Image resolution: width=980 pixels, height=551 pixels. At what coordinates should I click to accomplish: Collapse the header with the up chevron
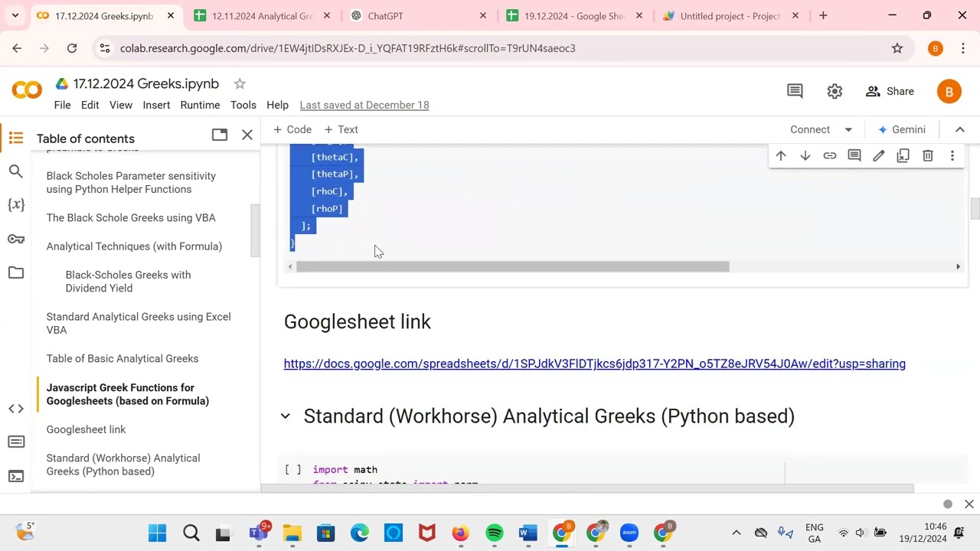pyautogui.click(x=960, y=129)
